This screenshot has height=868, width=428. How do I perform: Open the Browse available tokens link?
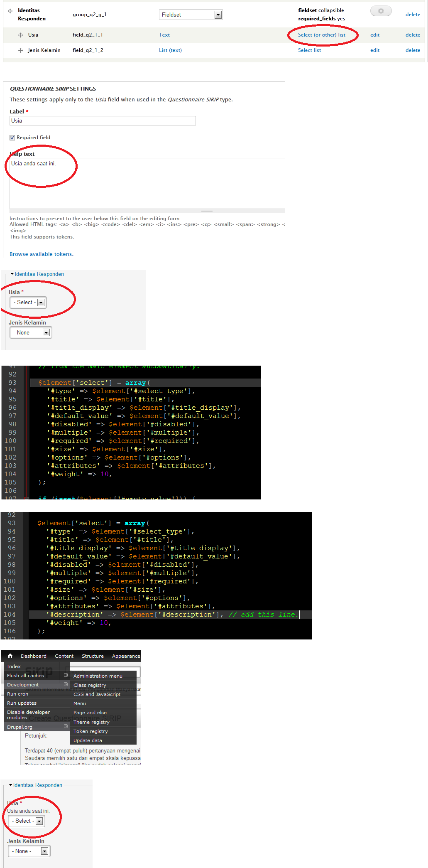click(42, 254)
